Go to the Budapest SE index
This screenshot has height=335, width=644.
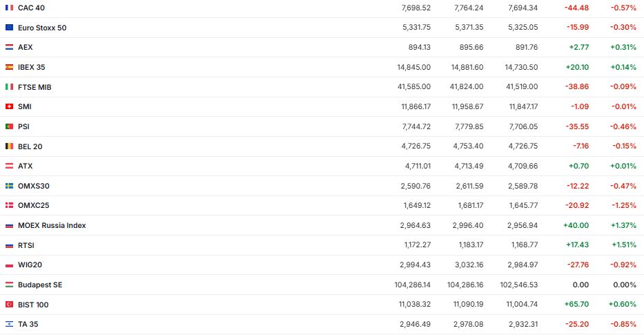[40, 285]
